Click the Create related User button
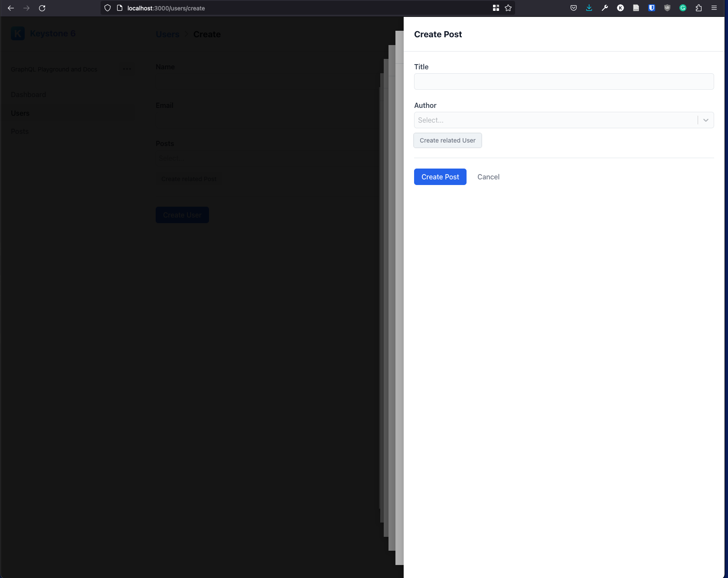728x578 pixels. coord(447,140)
